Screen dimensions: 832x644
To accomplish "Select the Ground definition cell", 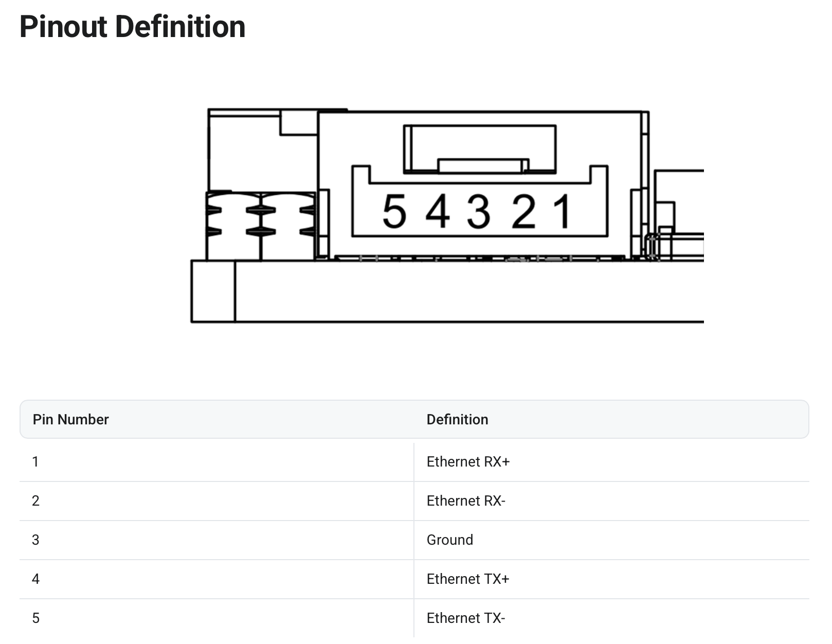I will [x=449, y=540].
